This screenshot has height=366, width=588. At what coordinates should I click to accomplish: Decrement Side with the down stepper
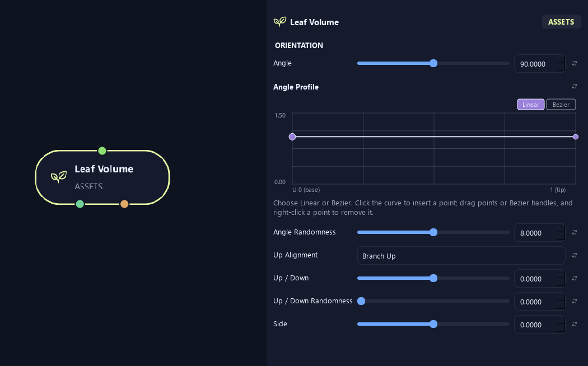(561, 328)
